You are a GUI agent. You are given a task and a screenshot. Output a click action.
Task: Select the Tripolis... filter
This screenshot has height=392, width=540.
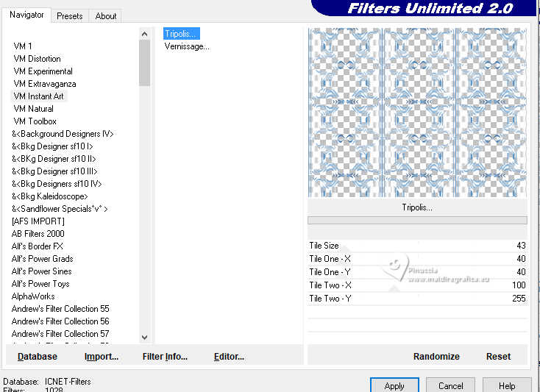[181, 34]
